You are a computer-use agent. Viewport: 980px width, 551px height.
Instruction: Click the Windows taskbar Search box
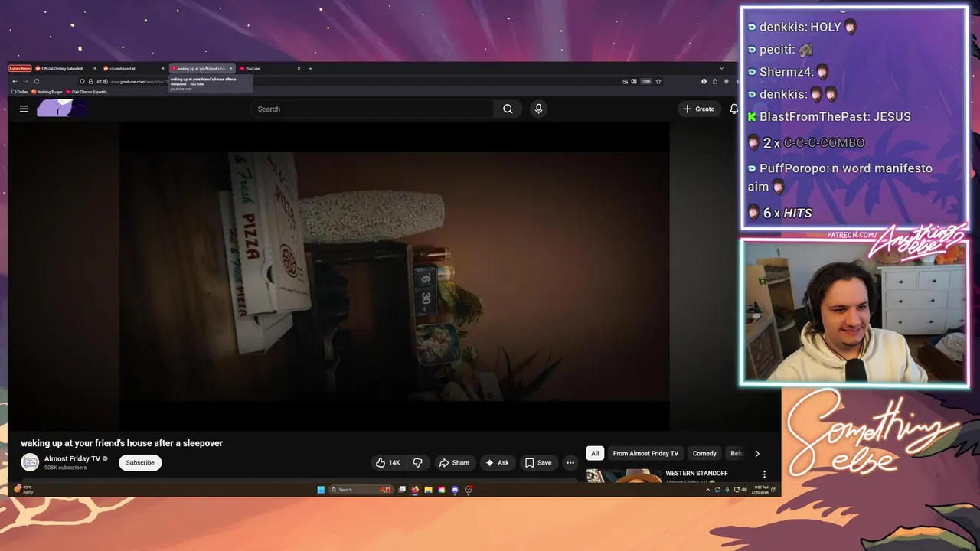(x=360, y=490)
